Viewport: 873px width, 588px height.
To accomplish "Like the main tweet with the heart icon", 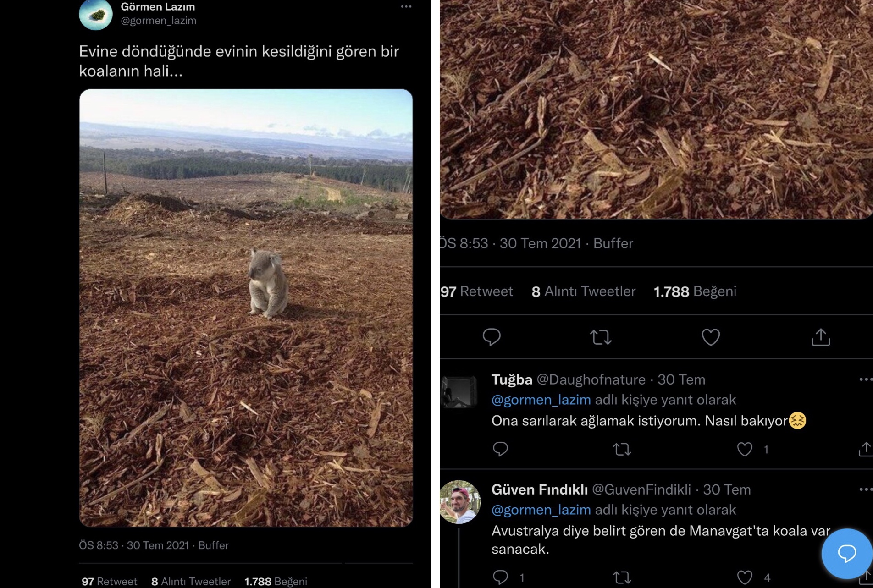I will point(711,337).
